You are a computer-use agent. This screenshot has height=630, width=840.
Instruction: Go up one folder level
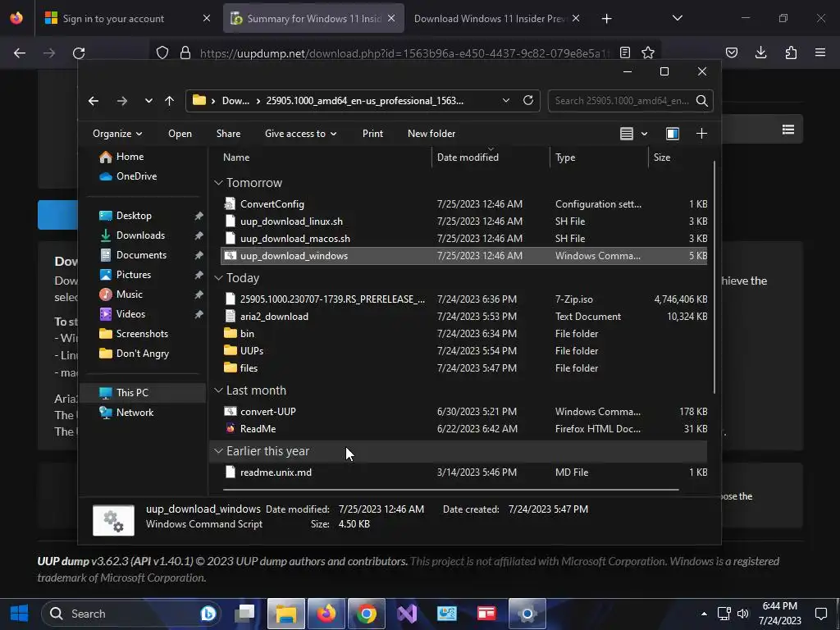point(169,101)
